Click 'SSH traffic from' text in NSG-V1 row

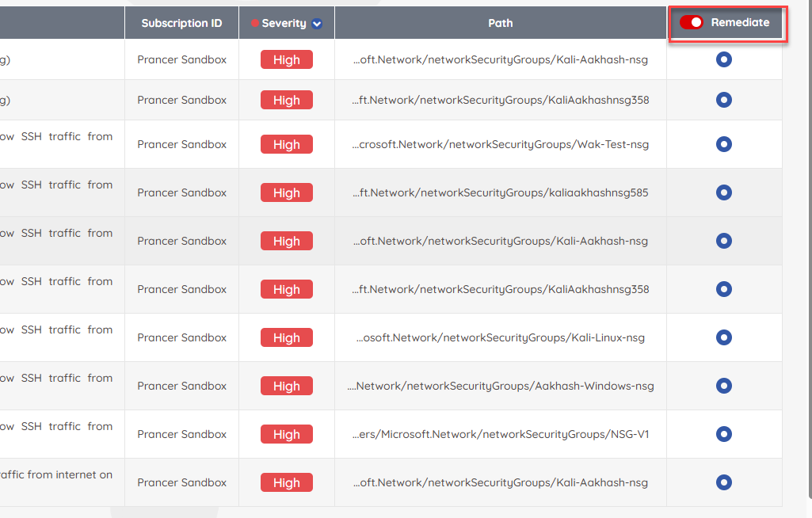67,426
